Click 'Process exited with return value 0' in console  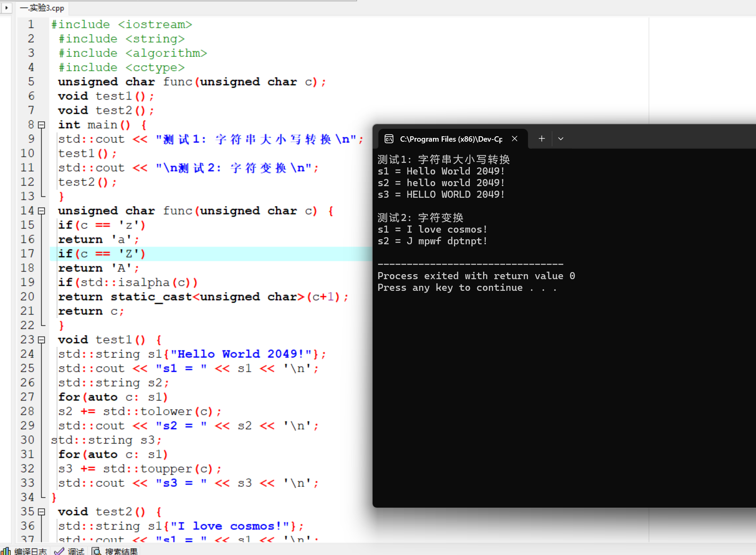pos(476,276)
